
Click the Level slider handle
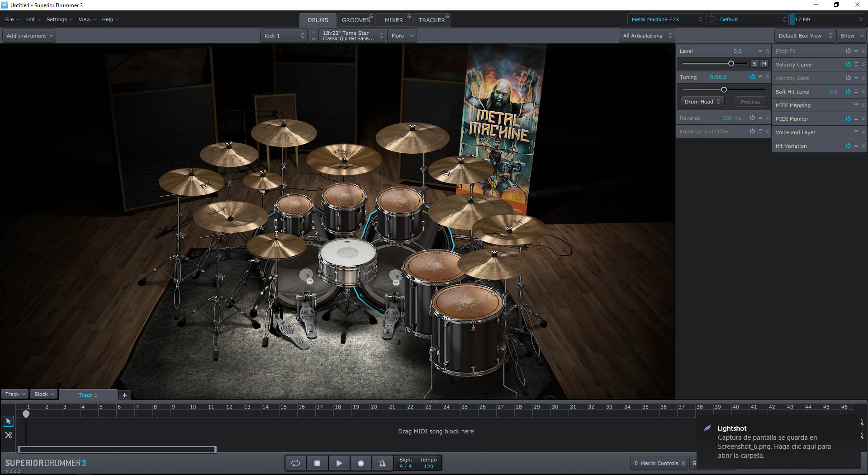coord(731,64)
